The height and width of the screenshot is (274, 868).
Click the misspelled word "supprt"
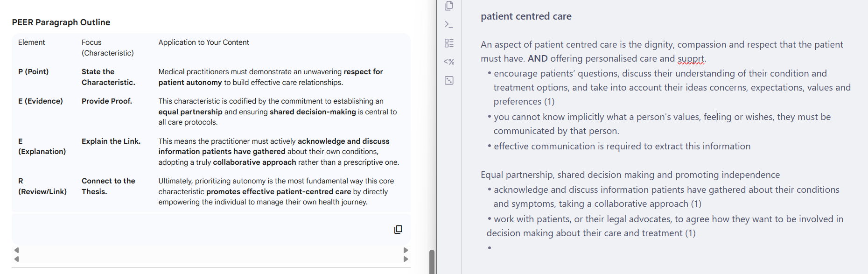coord(691,59)
